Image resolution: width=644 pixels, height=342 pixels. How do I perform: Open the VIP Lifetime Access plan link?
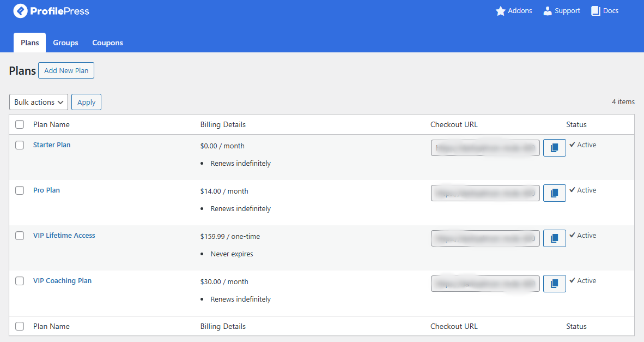[x=64, y=235]
